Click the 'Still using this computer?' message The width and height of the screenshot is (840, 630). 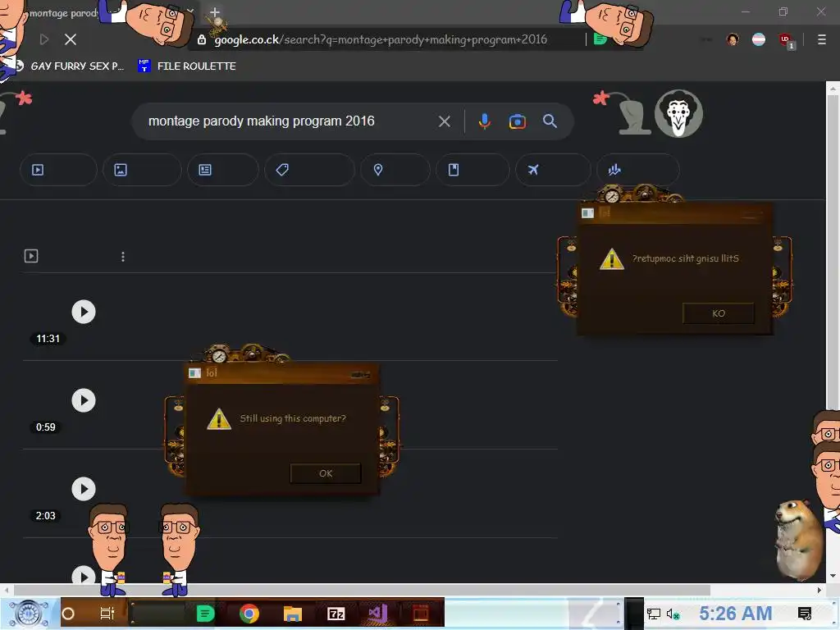tap(293, 418)
